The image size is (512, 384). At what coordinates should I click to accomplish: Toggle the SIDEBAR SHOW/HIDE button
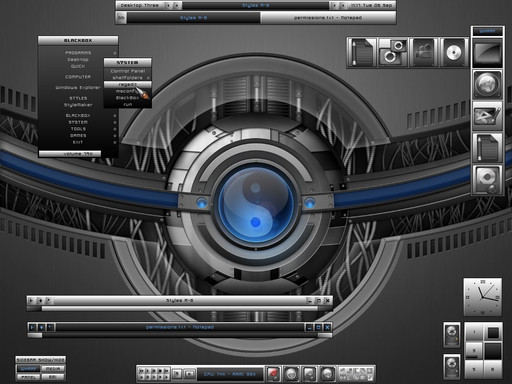40,360
